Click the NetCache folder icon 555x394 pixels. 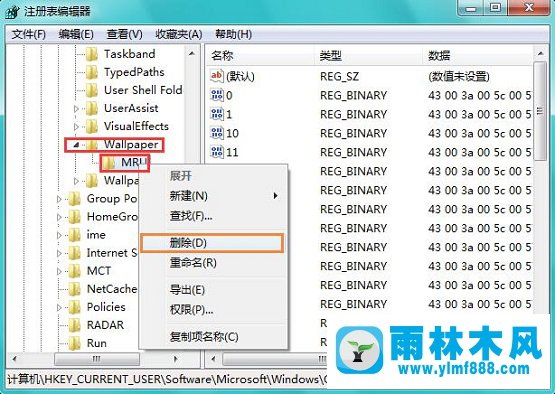[x=74, y=289]
